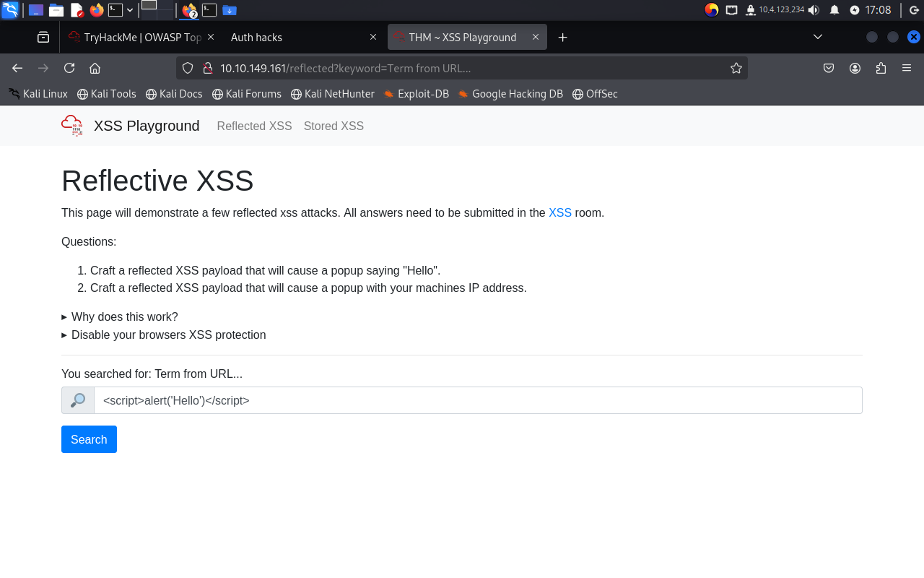Click the Search button
Viewport: 924px width, 578px height.
[x=89, y=439]
